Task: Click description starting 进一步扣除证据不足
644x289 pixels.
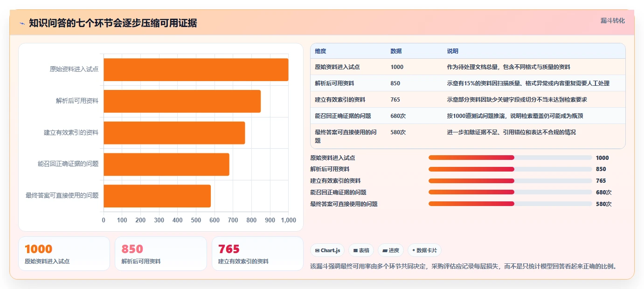Action: click(511, 132)
